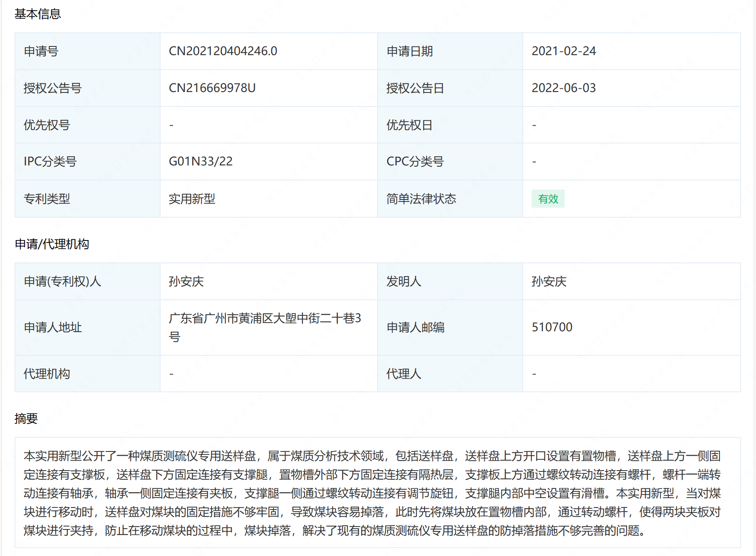Click the 授权公告号 label cell

pyautogui.click(x=88, y=88)
